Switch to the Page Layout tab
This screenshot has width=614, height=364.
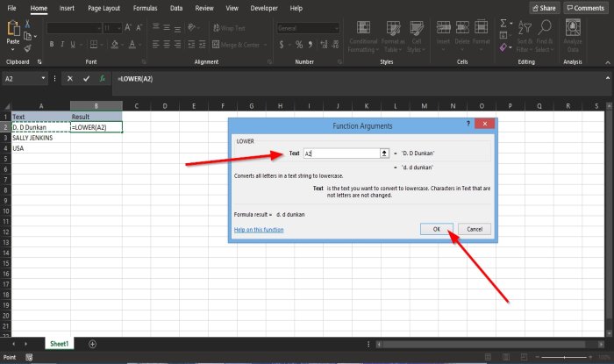(105, 8)
